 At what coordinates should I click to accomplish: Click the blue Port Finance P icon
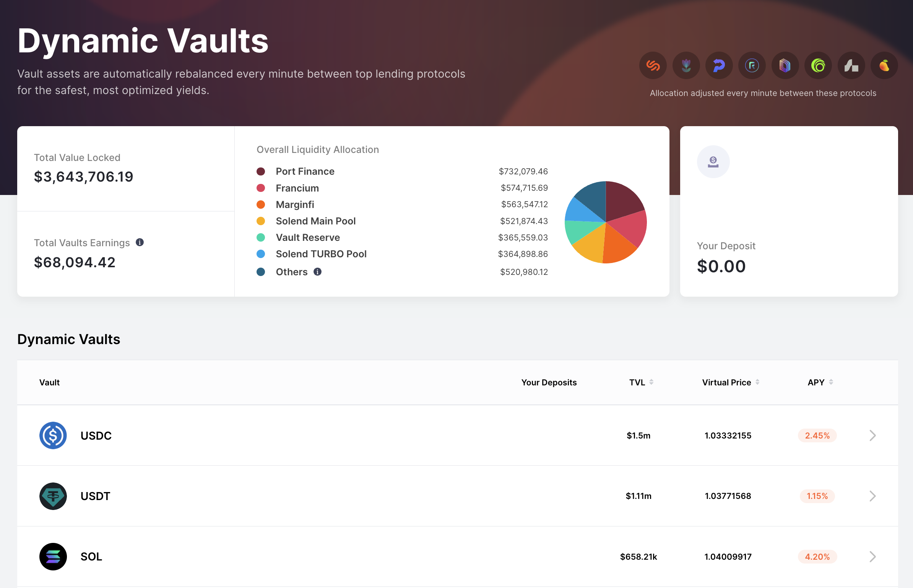[x=719, y=66]
